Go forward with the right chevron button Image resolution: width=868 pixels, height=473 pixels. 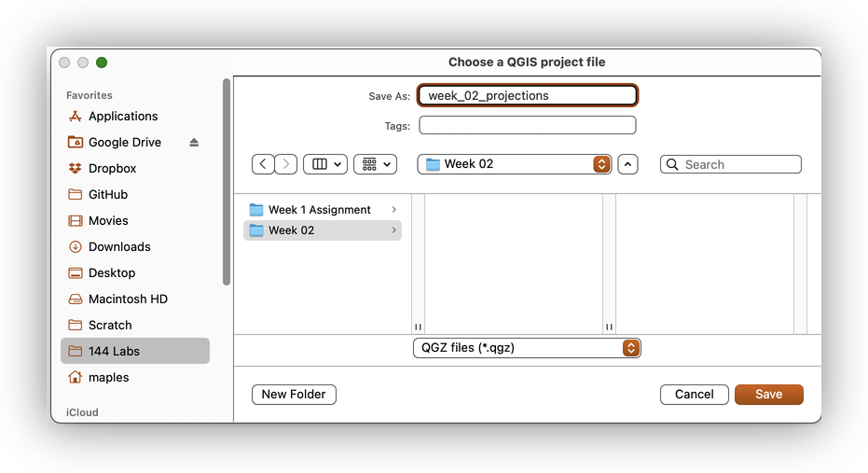pos(286,164)
